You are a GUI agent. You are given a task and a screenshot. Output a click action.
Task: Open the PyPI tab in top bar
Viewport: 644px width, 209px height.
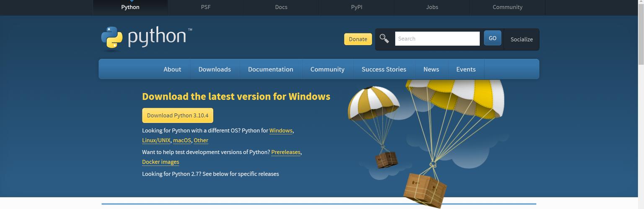click(x=357, y=7)
